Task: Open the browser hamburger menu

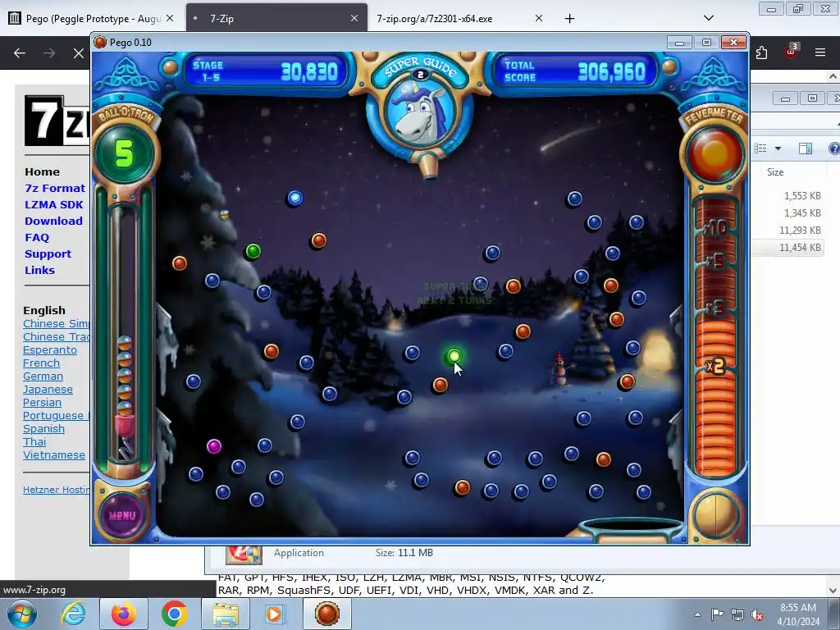Action: pyautogui.click(x=820, y=52)
